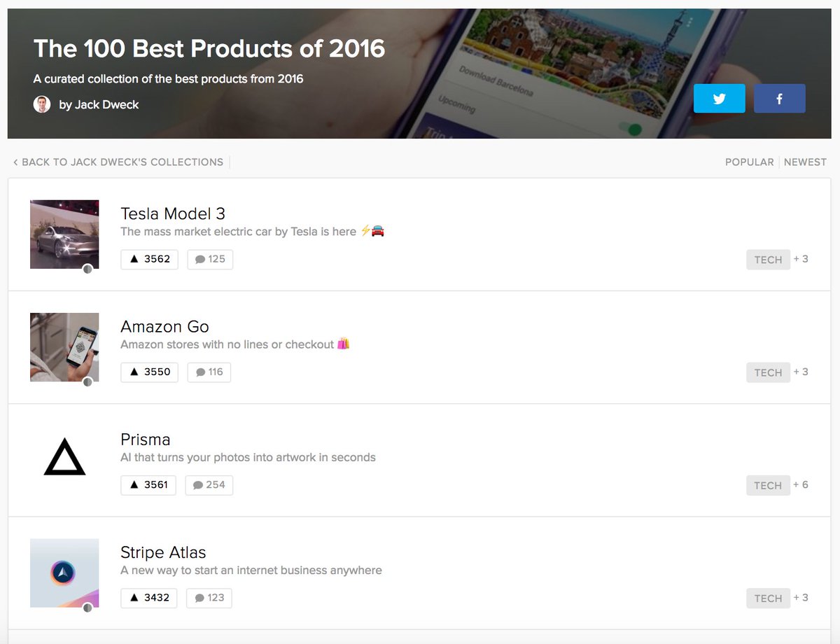Click the by Jack Dweck author link

pyautogui.click(x=99, y=104)
